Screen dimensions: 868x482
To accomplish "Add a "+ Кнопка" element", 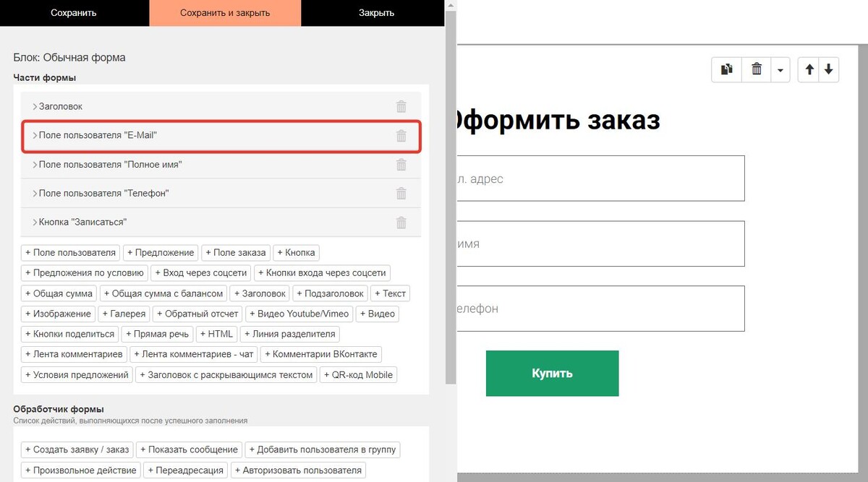I will pos(296,253).
